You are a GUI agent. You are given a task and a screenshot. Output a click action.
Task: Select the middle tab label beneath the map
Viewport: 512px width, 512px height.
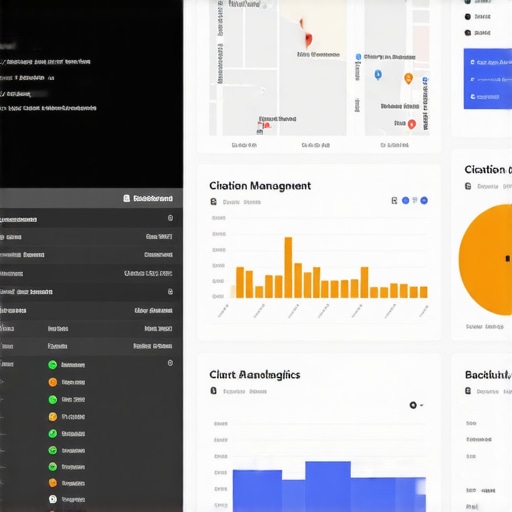click(315, 145)
